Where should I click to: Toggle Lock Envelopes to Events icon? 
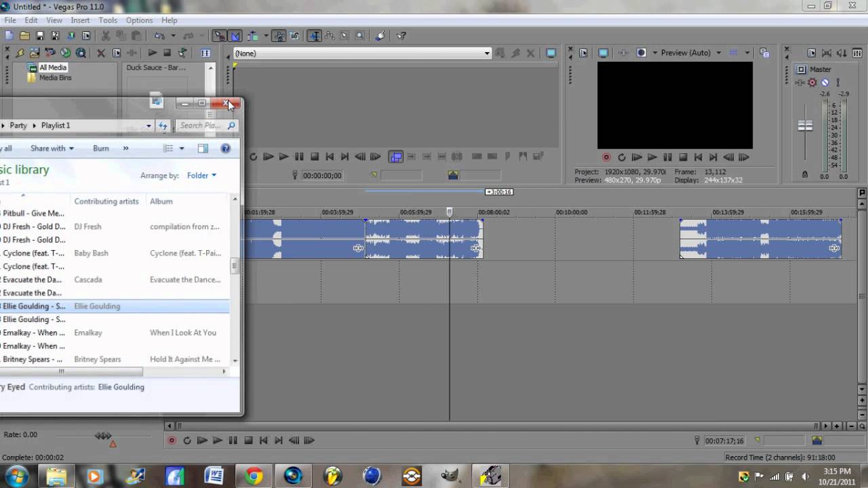(279, 36)
